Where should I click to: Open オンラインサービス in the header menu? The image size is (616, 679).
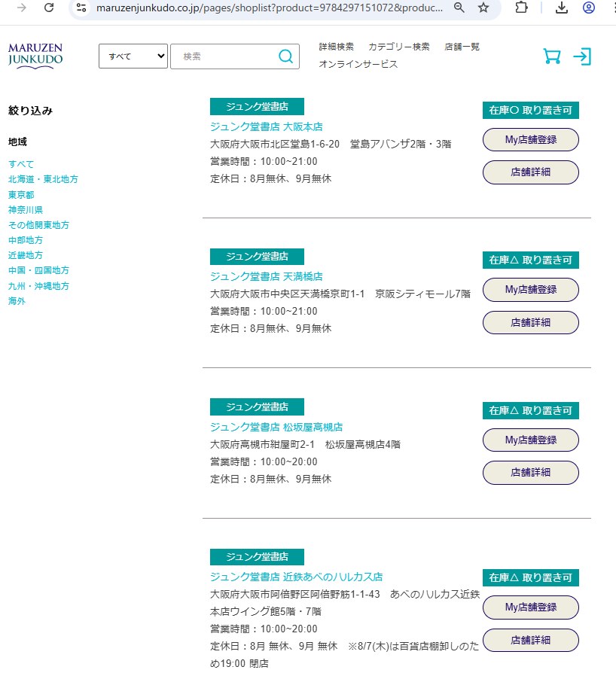pos(358,64)
